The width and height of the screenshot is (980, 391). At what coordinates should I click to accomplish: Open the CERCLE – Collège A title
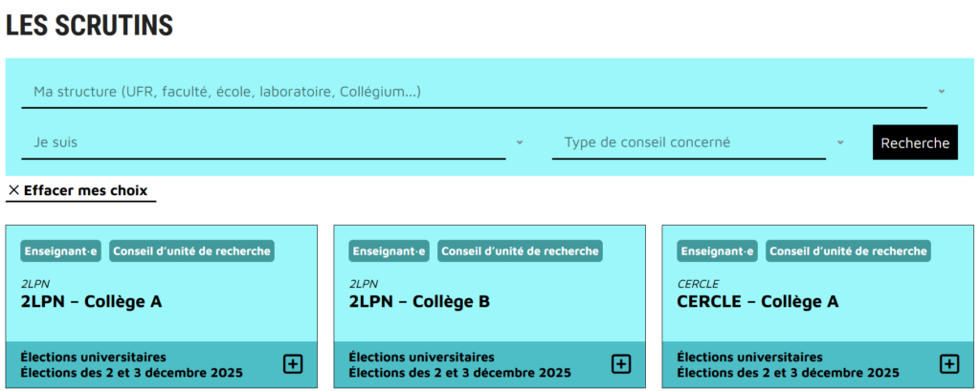tap(757, 302)
